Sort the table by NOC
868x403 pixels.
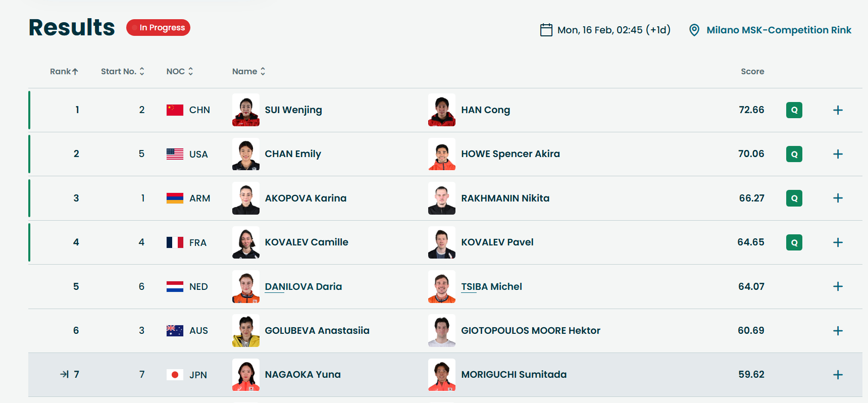(180, 71)
